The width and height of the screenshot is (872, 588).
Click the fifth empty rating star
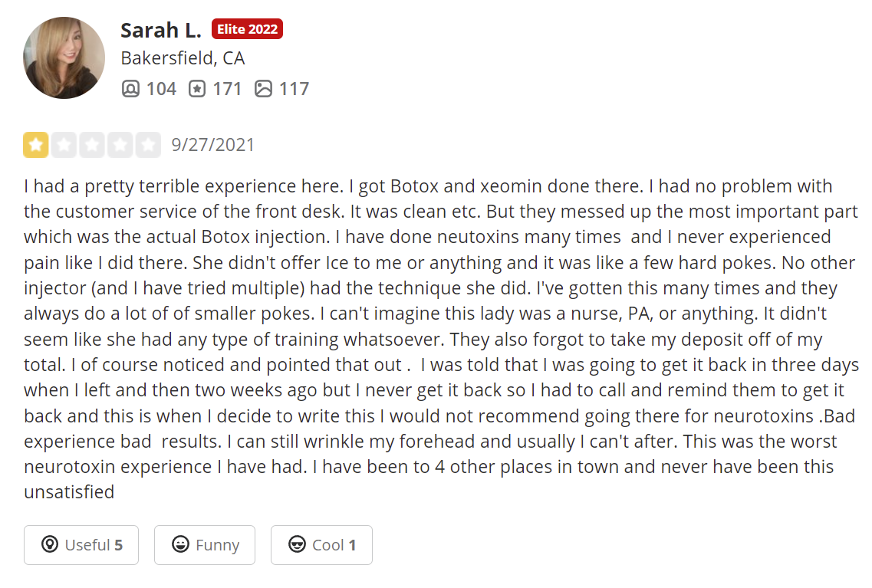(x=148, y=145)
